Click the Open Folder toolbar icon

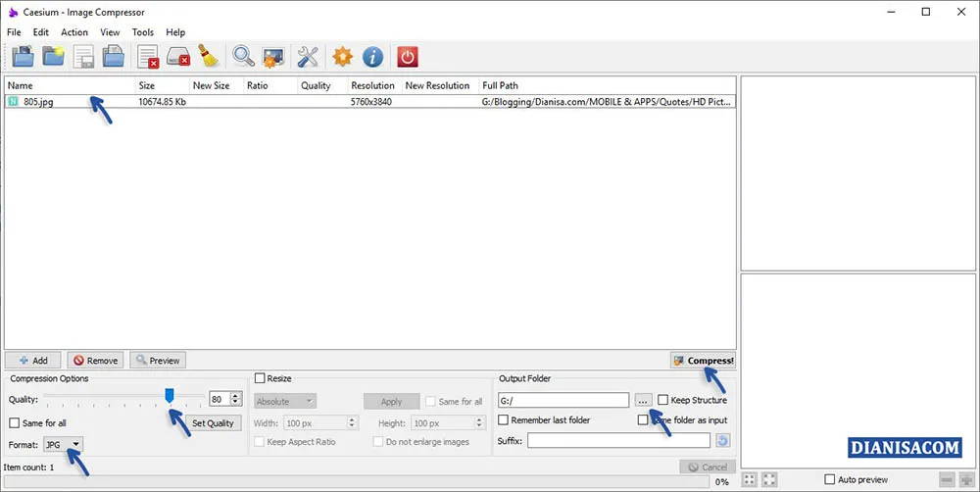(x=53, y=57)
